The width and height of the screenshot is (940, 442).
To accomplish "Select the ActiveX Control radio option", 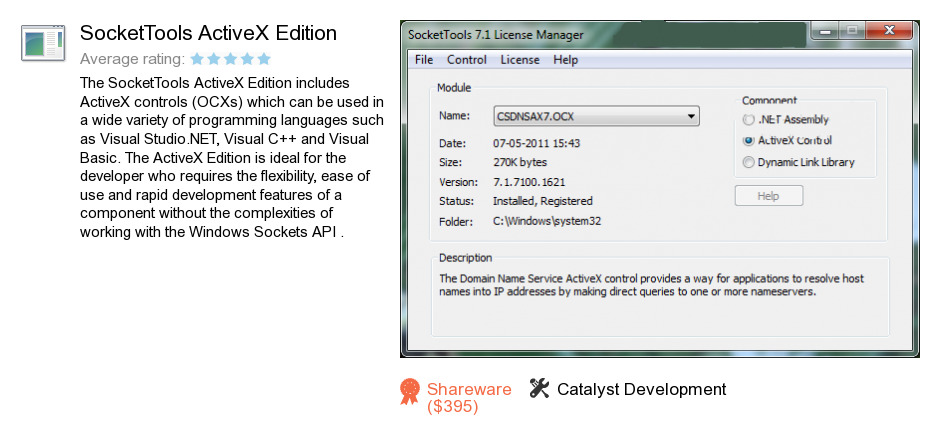I will (787, 140).
